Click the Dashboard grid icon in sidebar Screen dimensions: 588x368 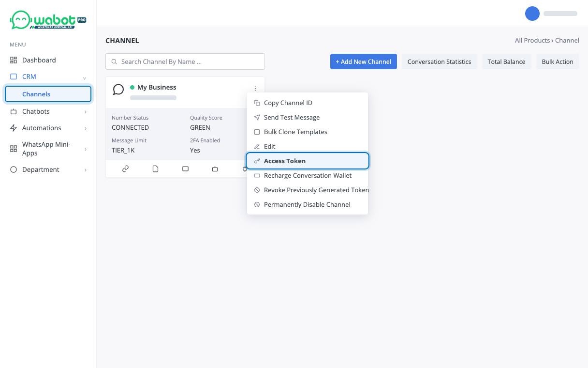(14, 60)
